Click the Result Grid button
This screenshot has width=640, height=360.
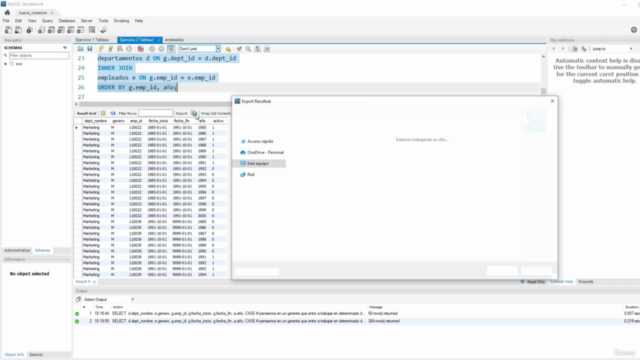(x=87, y=113)
